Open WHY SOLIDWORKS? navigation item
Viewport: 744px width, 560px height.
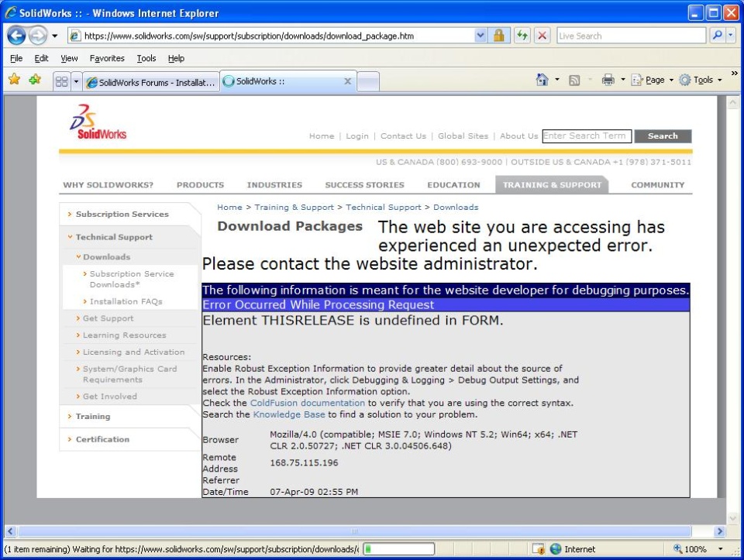click(x=108, y=185)
